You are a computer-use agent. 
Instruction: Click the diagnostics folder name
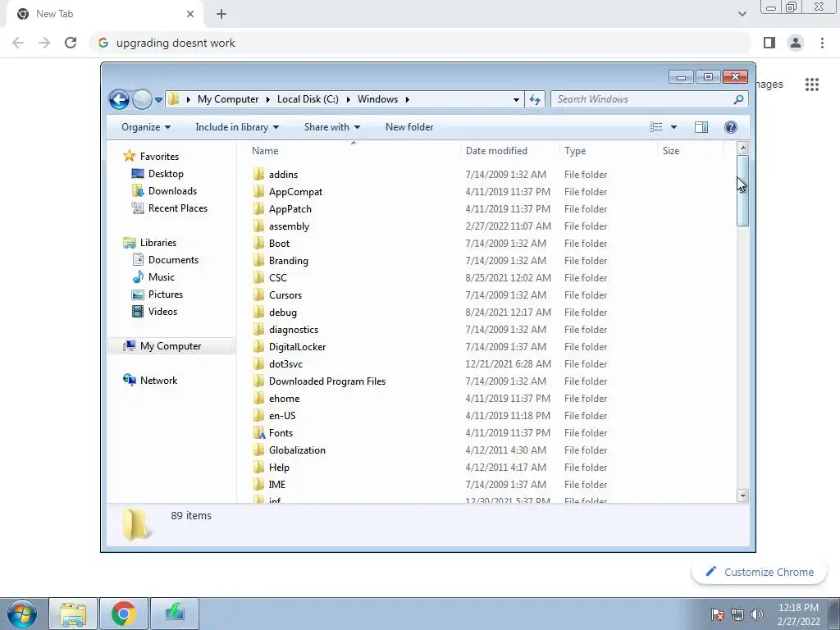pyautogui.click(x=294, y=330)
